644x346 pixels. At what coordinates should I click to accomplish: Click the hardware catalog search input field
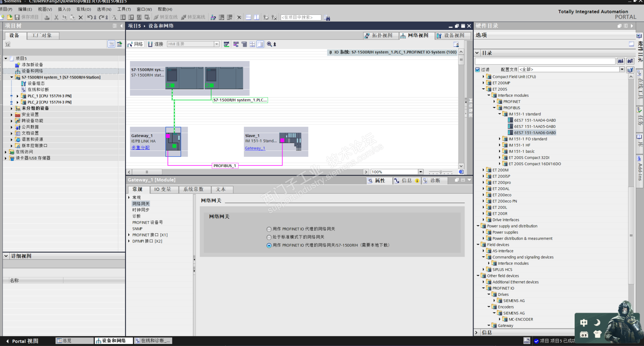(x=545, y=61)
